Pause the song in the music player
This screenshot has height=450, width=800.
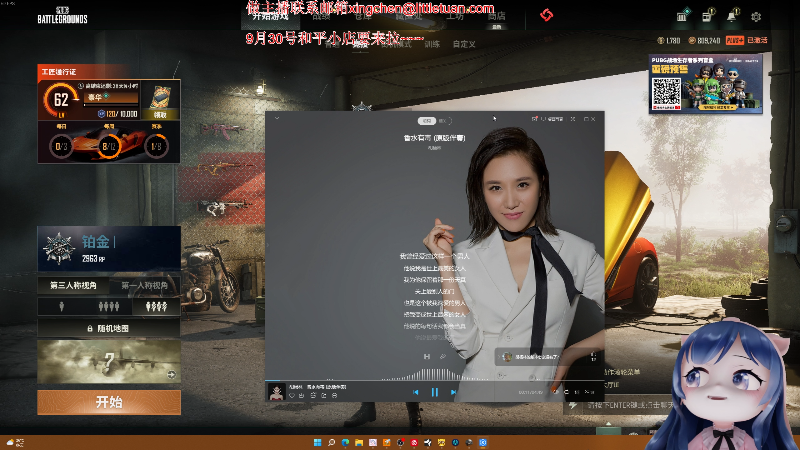tap(435, 392)
